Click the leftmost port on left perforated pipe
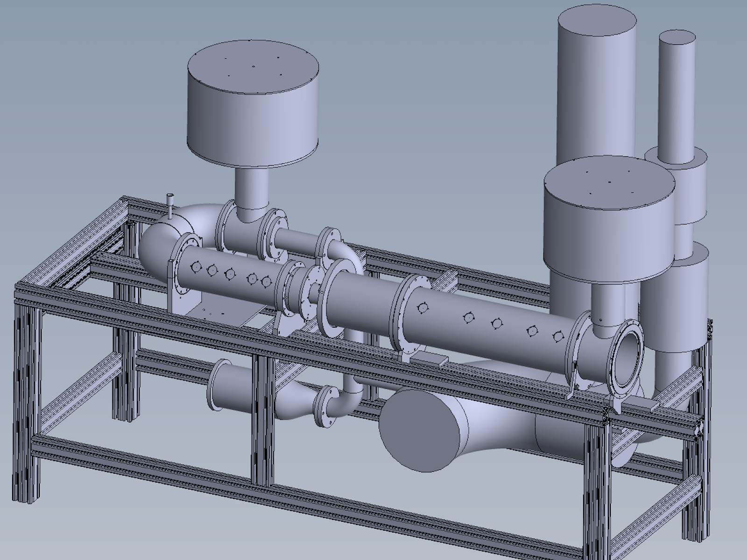 point(195,266)
